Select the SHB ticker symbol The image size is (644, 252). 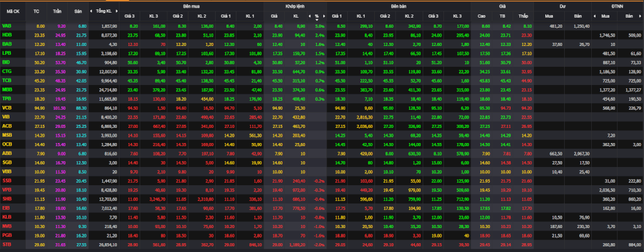click(6, 198)
